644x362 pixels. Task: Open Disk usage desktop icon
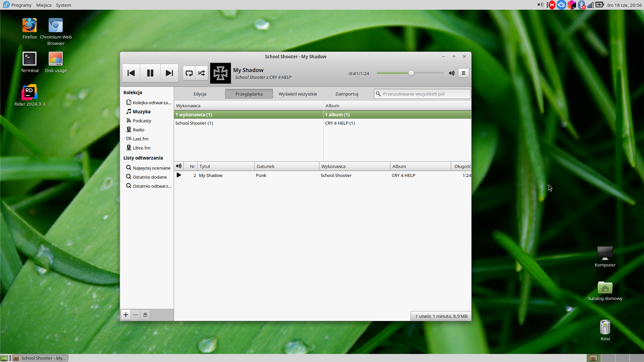click(56, 62)
